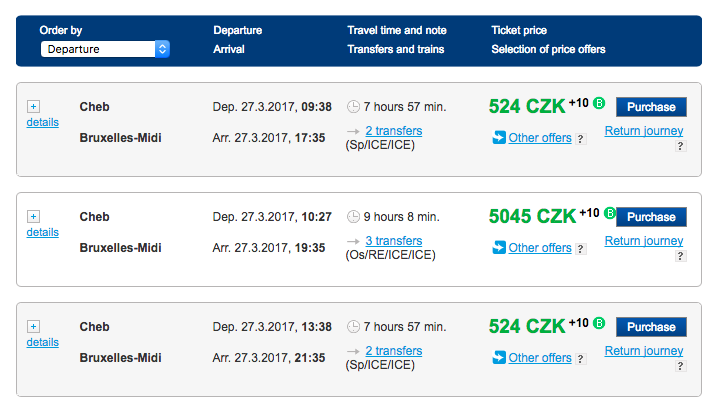Viewport: 715px width, 408px height.
Task: Purchase the 524 CZK ticket departing 09:38
Action: tap(651, 107)
